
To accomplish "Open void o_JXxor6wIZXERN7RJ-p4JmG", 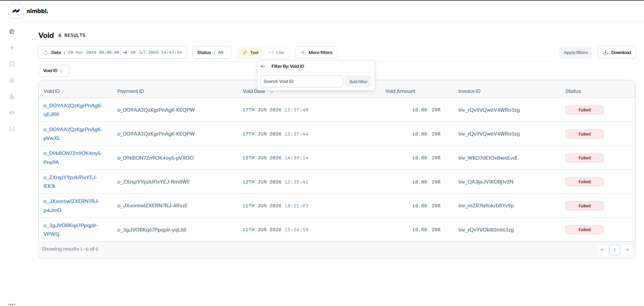I will tap(71, 206).
